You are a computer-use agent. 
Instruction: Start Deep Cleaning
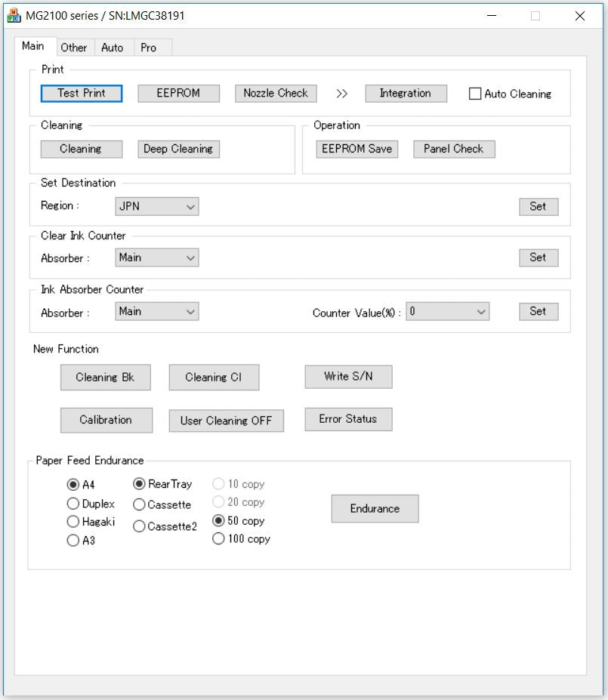tap(178, 149)
